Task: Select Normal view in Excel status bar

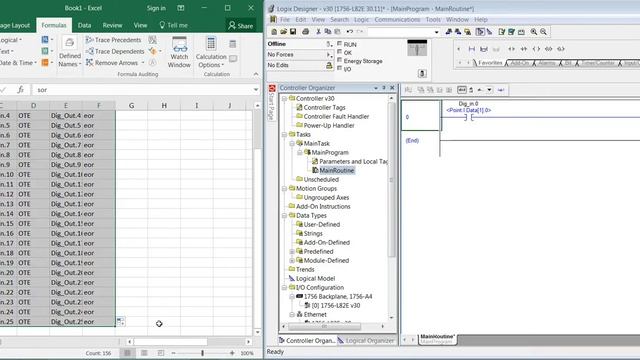Action: 127,353
